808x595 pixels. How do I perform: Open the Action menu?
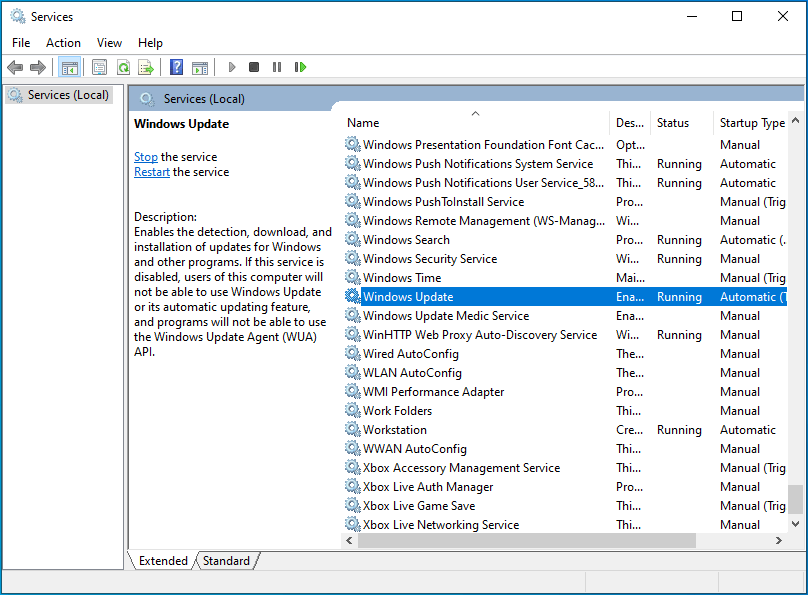pos(63,42)
